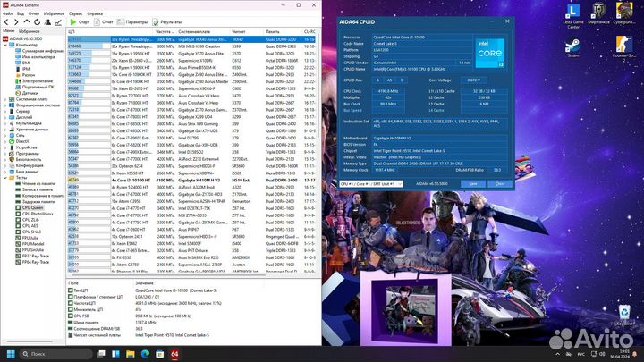Expand the Дисплей tree node
The width and height of the screenshot is (644, 362).
coord(5,117)
